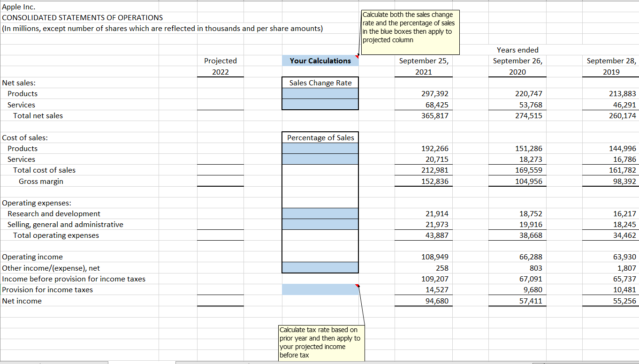Select the yellow note explaining sales change rate
639x364 pixels.
[410, 31]
